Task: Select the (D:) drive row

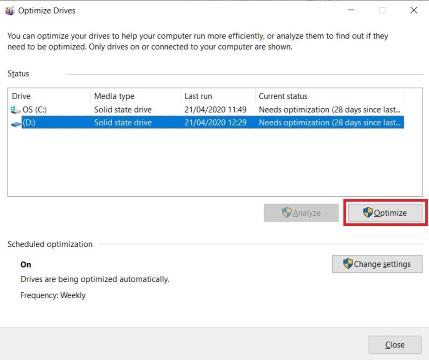Action: pos(207,123)
